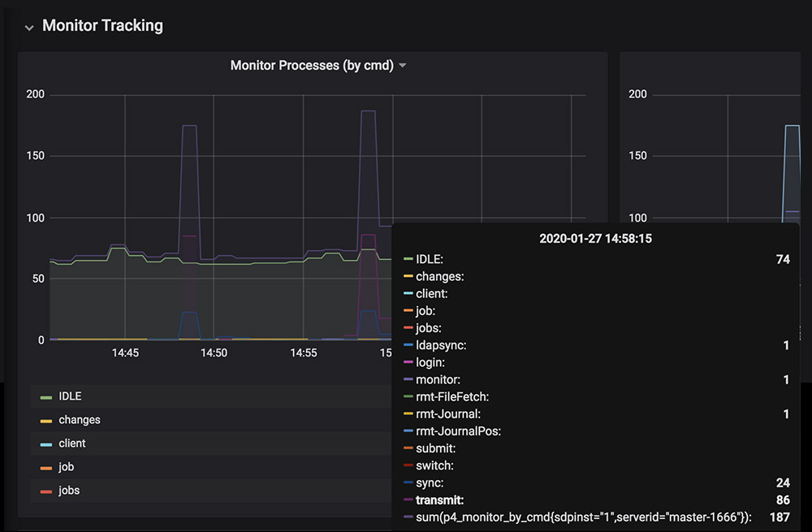This screenshot has height=532, width=812.
Task: Click the red jobs legend color marker
Action: point(47,491)
